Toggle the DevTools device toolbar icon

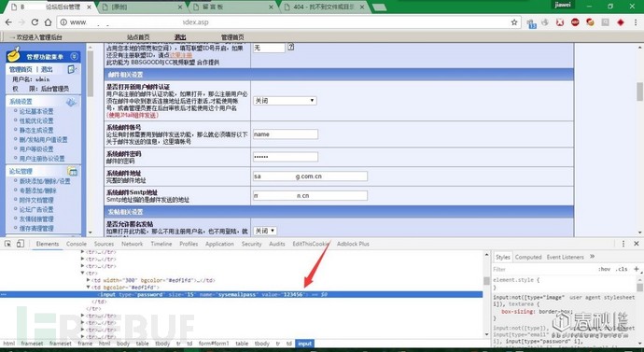21,244
